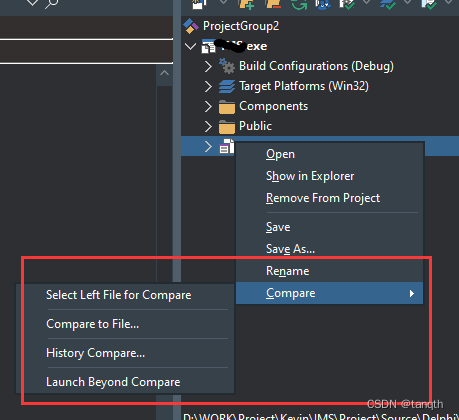Click the Components folder icon
This screenshot has height=420, width=459.
click(x=227, y=107)
